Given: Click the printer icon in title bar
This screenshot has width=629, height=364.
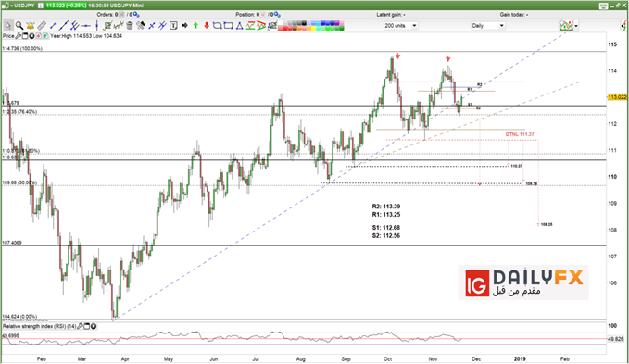Looking at the screenshot, I should (603, 6).
